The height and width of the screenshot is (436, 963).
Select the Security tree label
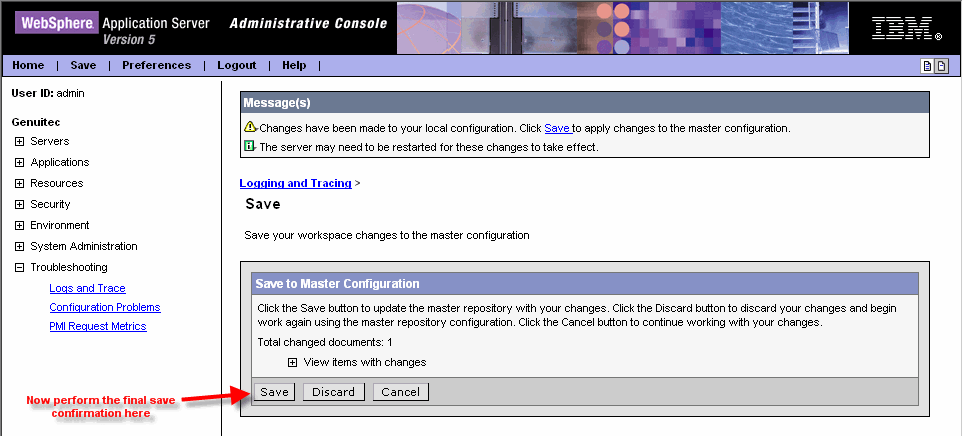tap(50, 204)
